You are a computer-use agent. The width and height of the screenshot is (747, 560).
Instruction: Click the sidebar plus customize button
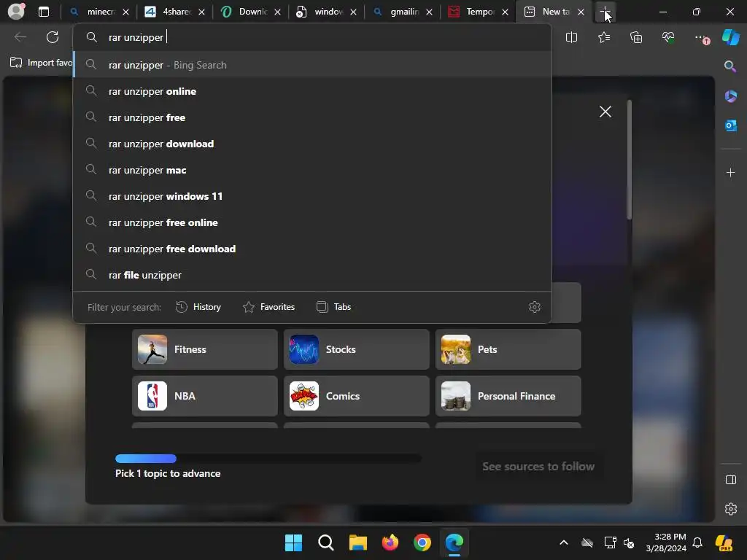pos(730,172)
